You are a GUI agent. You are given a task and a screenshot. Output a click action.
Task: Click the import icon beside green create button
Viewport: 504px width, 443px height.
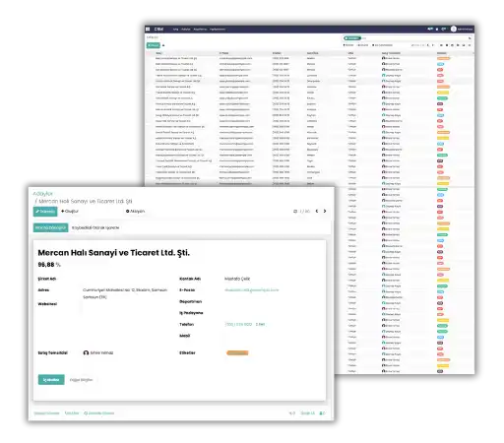click(163, 45)
